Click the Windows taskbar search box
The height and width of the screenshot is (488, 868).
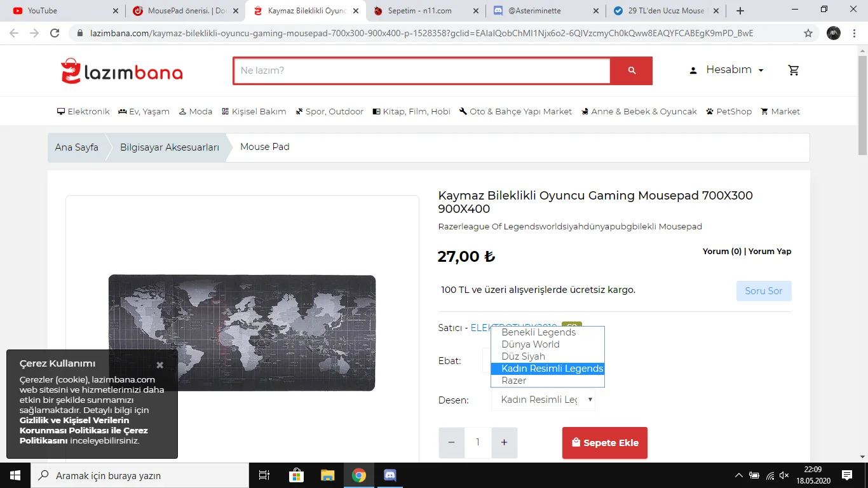coord(139,475)
